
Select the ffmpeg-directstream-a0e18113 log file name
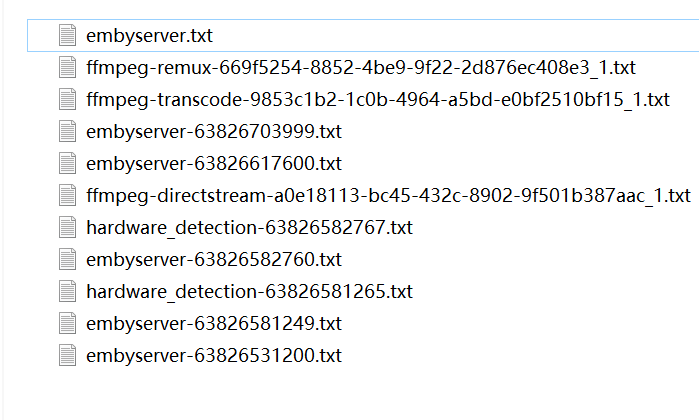point(388,196)
